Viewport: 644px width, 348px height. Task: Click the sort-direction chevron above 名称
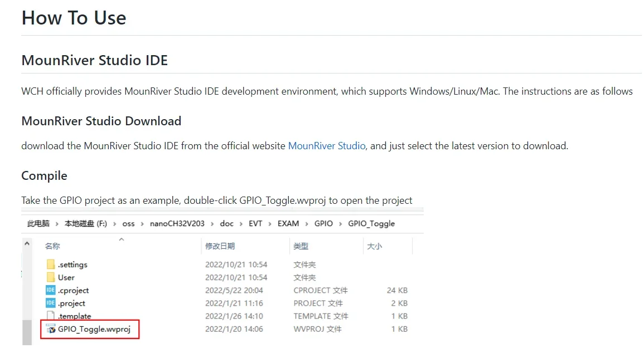[121, 239]
